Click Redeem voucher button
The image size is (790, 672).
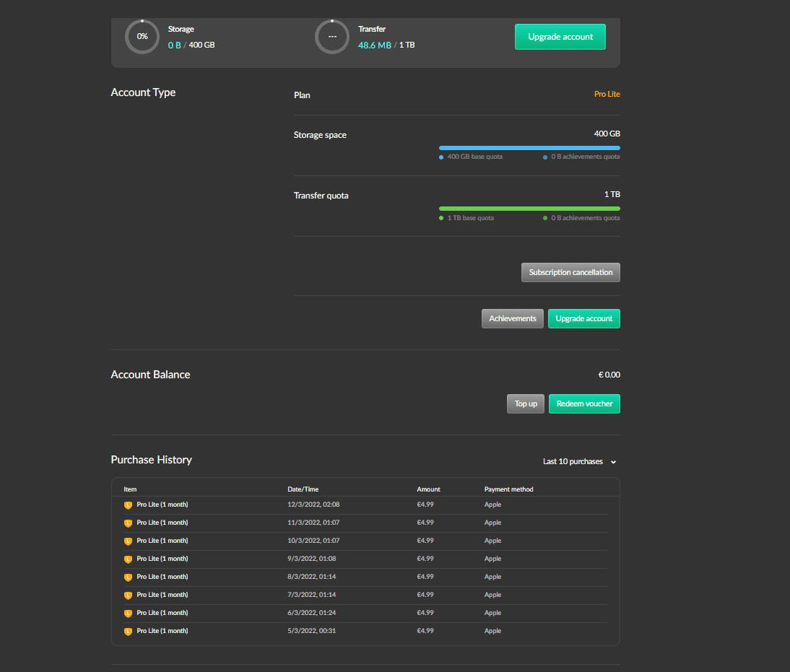pos(584,404)
